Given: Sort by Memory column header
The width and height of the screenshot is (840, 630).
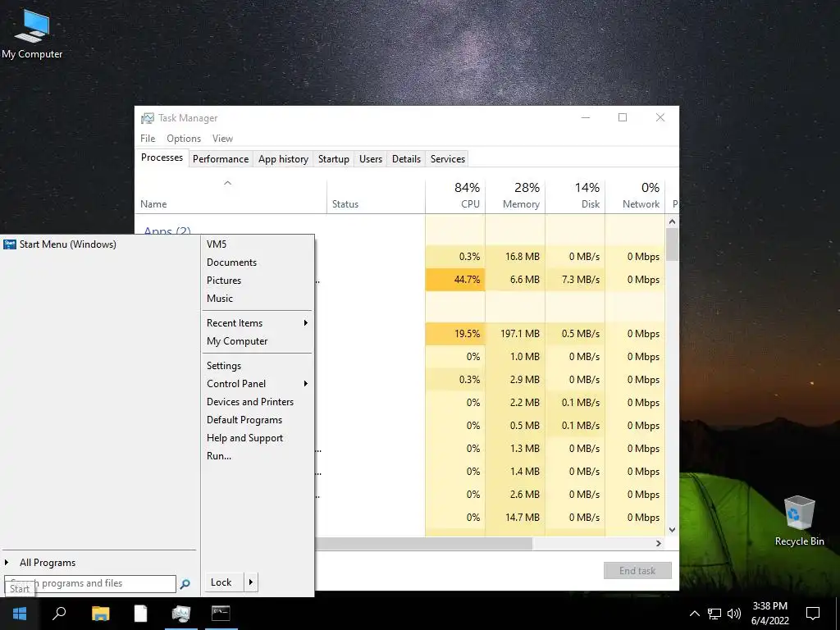Looking at the screenshot, I should click(x=515, y=197).
